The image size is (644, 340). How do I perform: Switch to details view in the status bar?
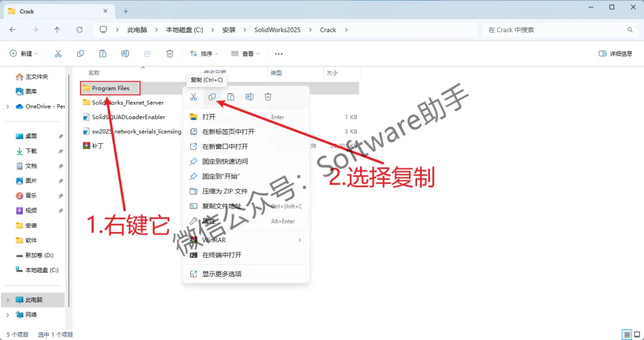coord(627,334)
